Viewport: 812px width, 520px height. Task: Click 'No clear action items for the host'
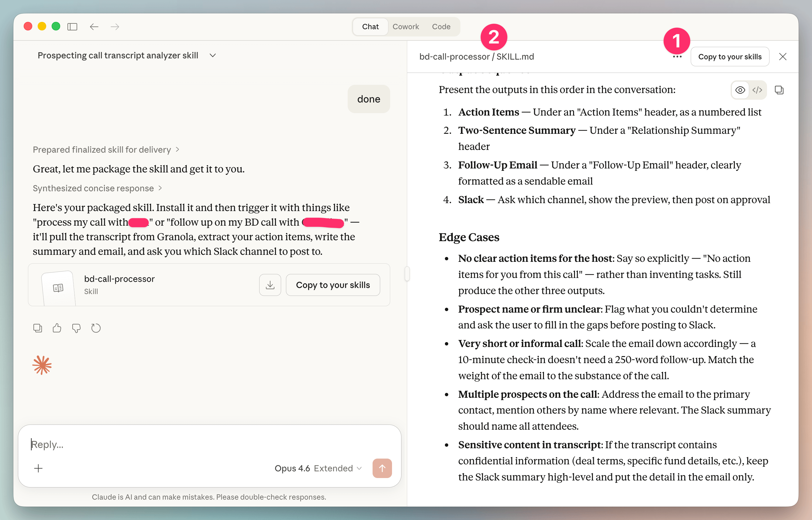(x=535, y=259)
